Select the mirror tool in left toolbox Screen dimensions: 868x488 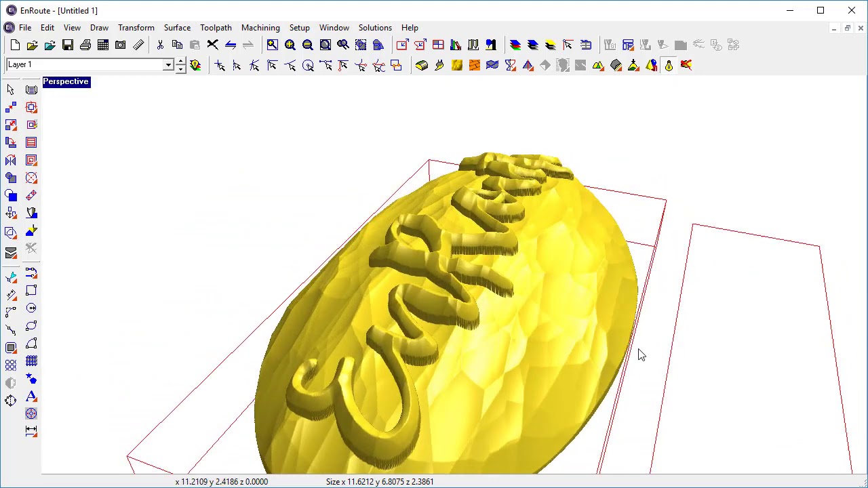tap(11, 160)
